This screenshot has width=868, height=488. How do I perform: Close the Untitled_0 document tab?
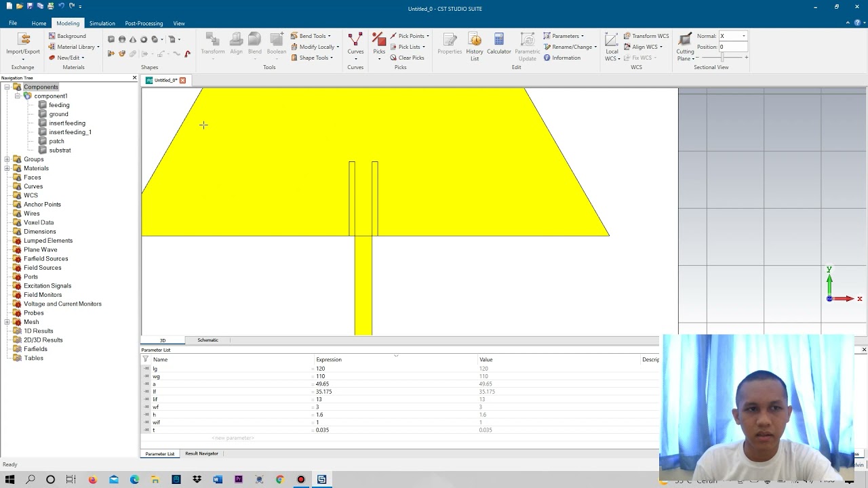(x=182, y=80)
